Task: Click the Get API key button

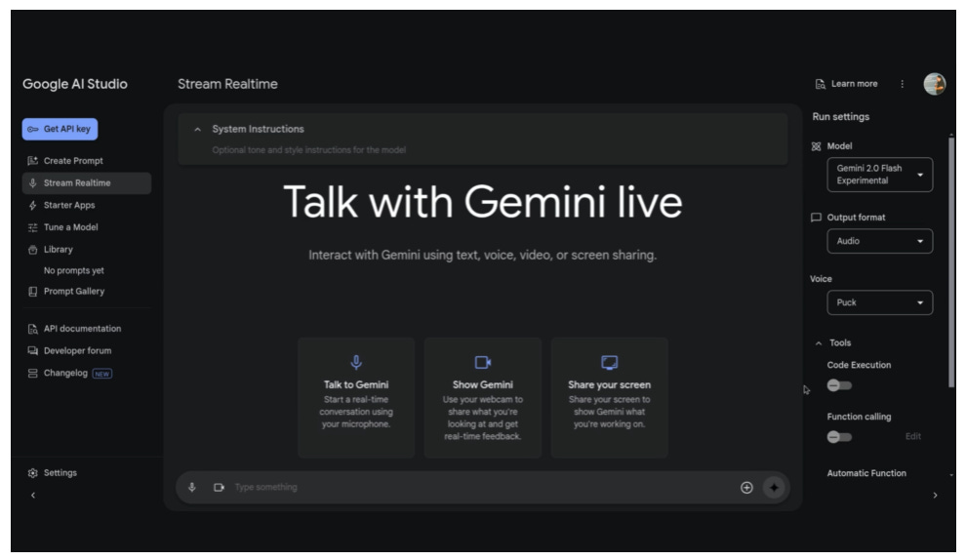Action: click(60, 129)
